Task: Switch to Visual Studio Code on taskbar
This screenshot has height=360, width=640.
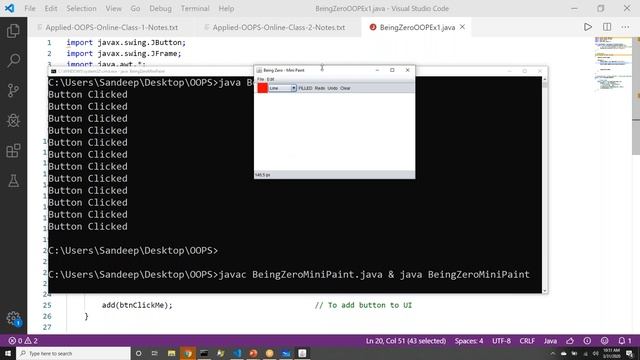Action: (x=237, y=353)
